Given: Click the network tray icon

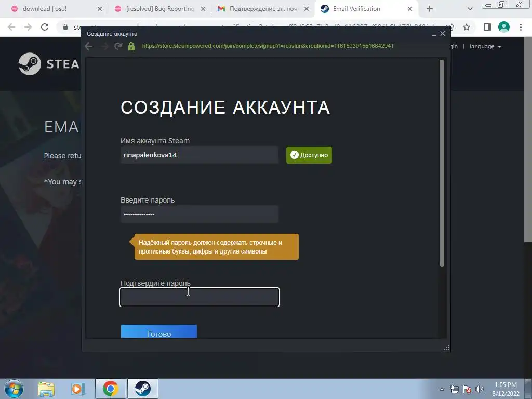Looking at the screenshot, I should (454, 389).
